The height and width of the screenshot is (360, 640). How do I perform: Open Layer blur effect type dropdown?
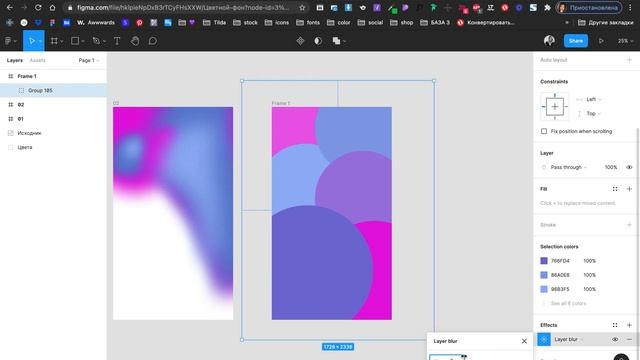point(569,340)
